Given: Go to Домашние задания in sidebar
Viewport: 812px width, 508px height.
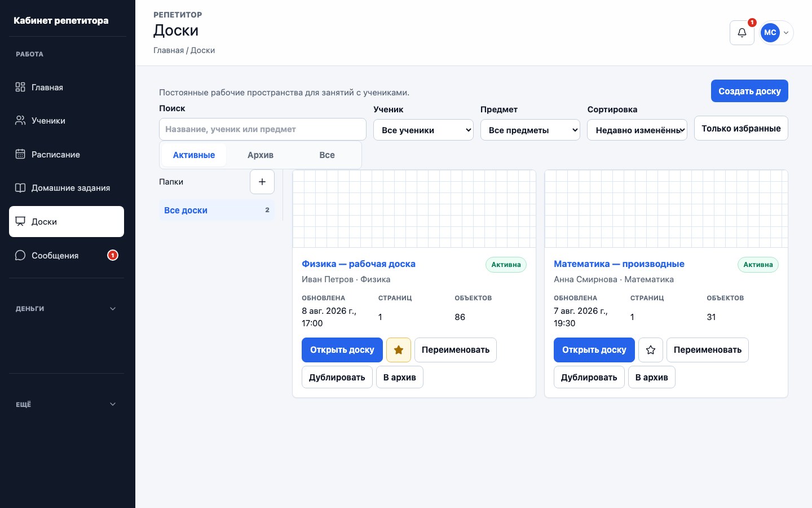Looking at the screenshot, I should pos(67,188).
